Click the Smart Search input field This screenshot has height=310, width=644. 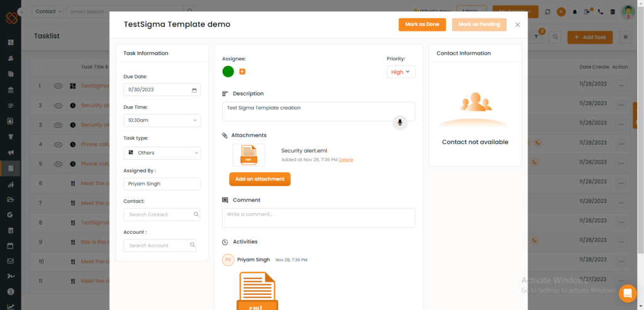(125, 11)
